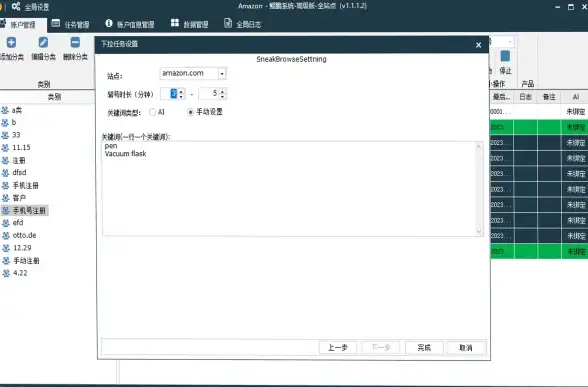Click the maximum duration field showing 5
The width and height of the screenshot is (588, 387).
[x=209, y=94]
